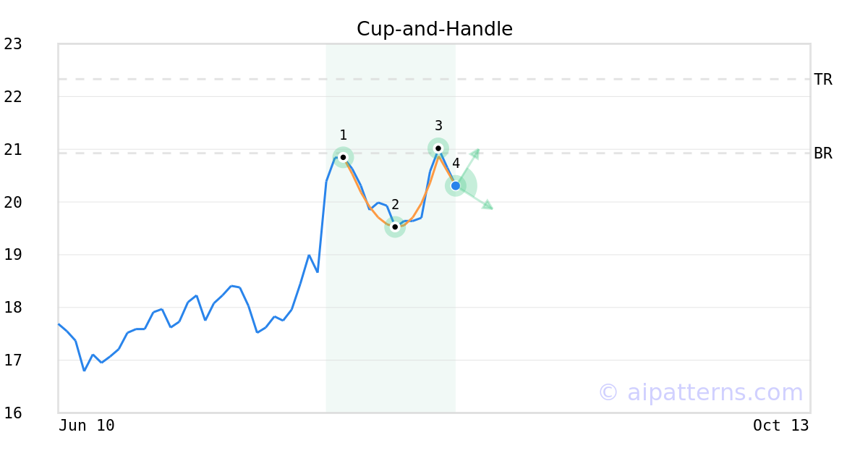Click the number 4 annotation label
Image resolution: width=868 pixels, height=456 pixels.
pos(456,164)
